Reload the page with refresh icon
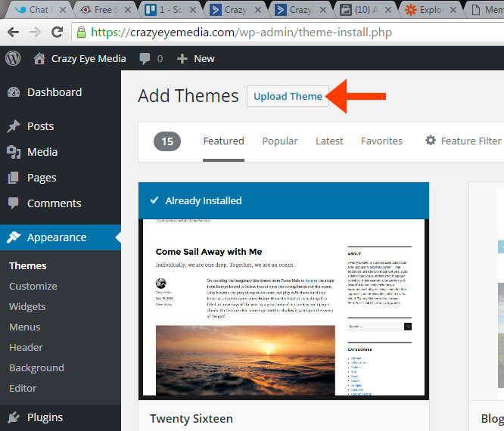The image size is (504, 431). click(x=58, y=32)
